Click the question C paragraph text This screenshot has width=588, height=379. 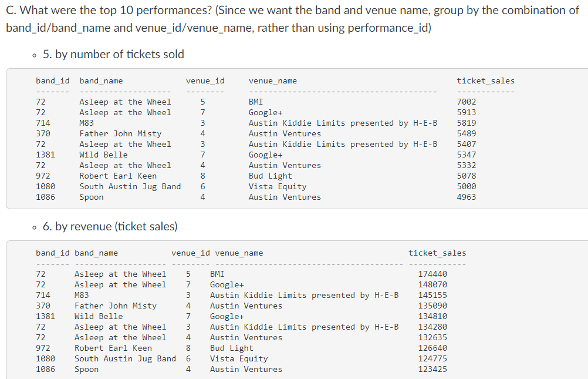coord(292,19)
